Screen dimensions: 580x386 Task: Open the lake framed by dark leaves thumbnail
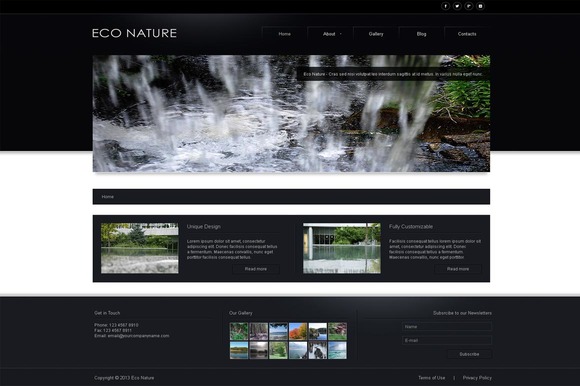278,331
